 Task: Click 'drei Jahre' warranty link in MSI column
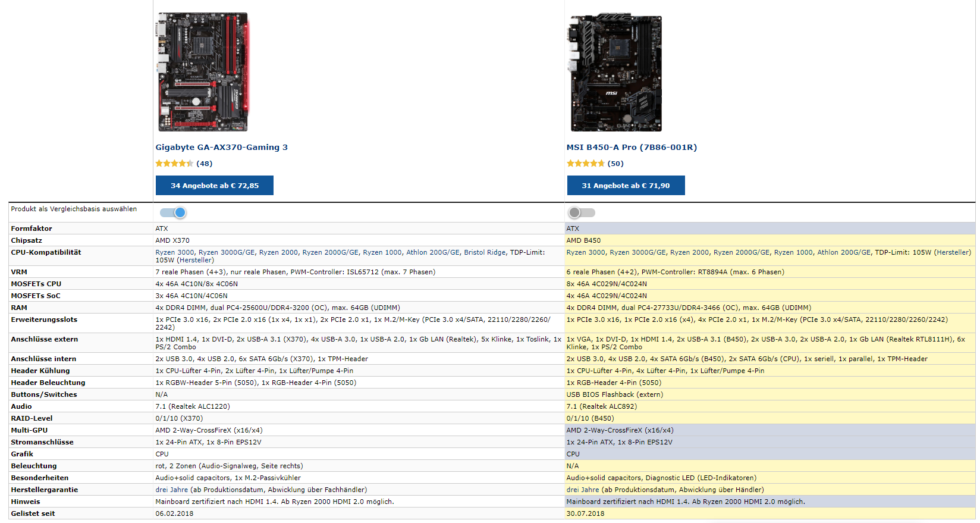pos(583,490)
